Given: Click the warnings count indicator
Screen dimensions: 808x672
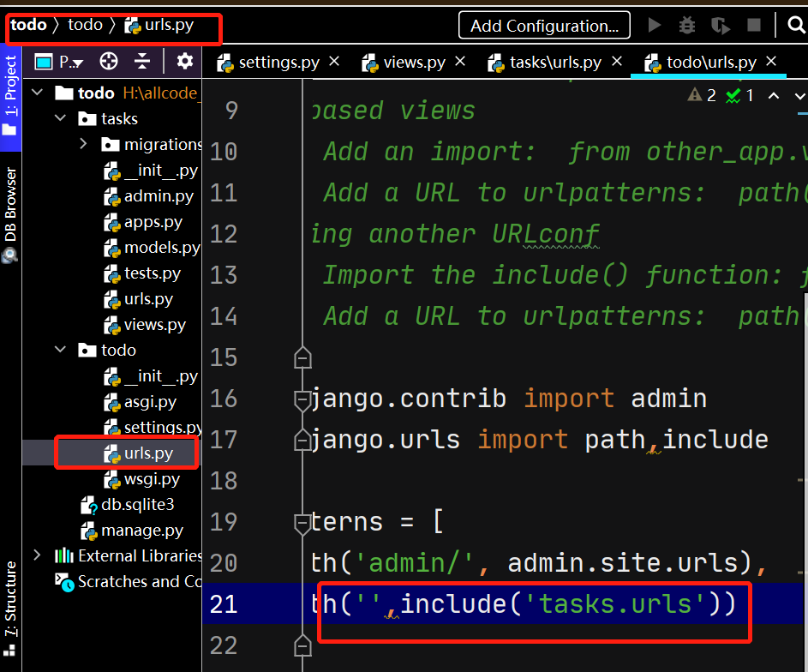Looking at the screenshot, I should coord(702,95).
